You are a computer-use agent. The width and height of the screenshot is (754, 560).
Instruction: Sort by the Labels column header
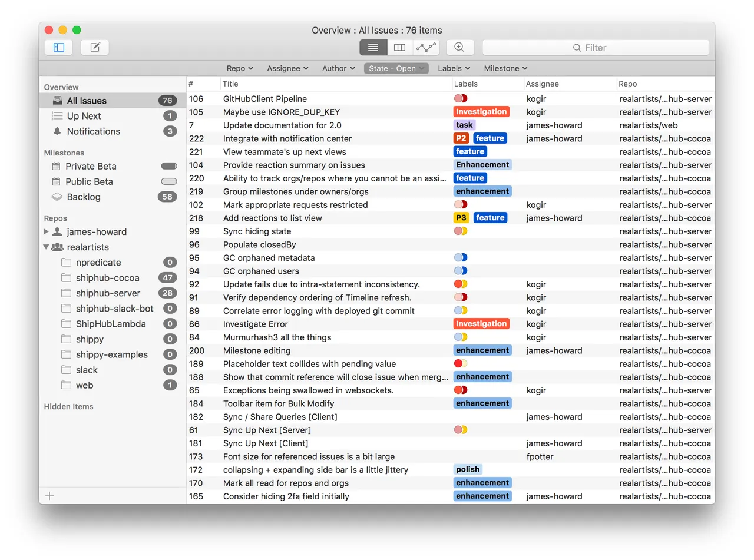(488, 84)
